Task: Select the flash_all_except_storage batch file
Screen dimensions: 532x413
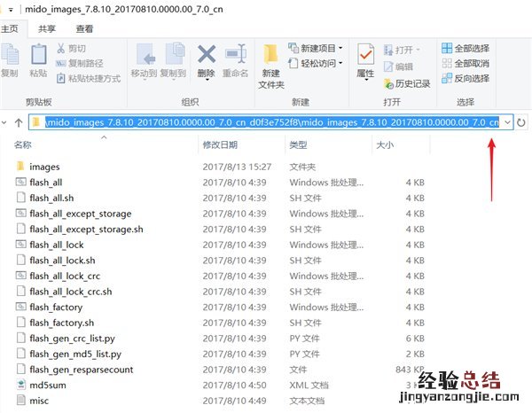Action: pyautogui.click(x=81, y=214)
